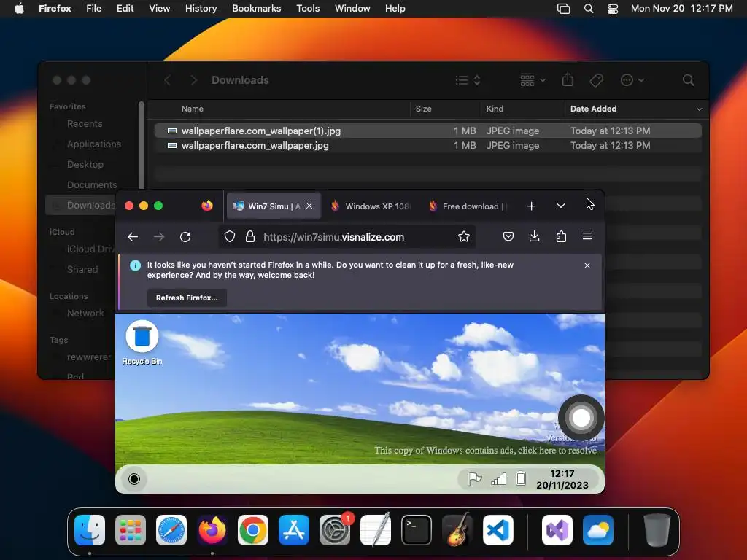
Task: Open Safari from the Dock
Action: (x=171, y=530)
